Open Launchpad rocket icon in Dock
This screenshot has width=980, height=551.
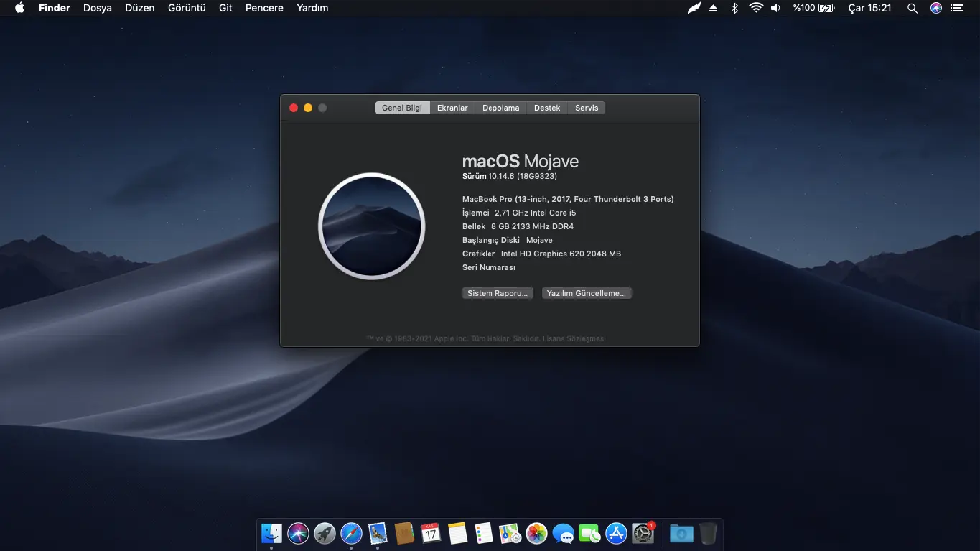tap(325, 533)
